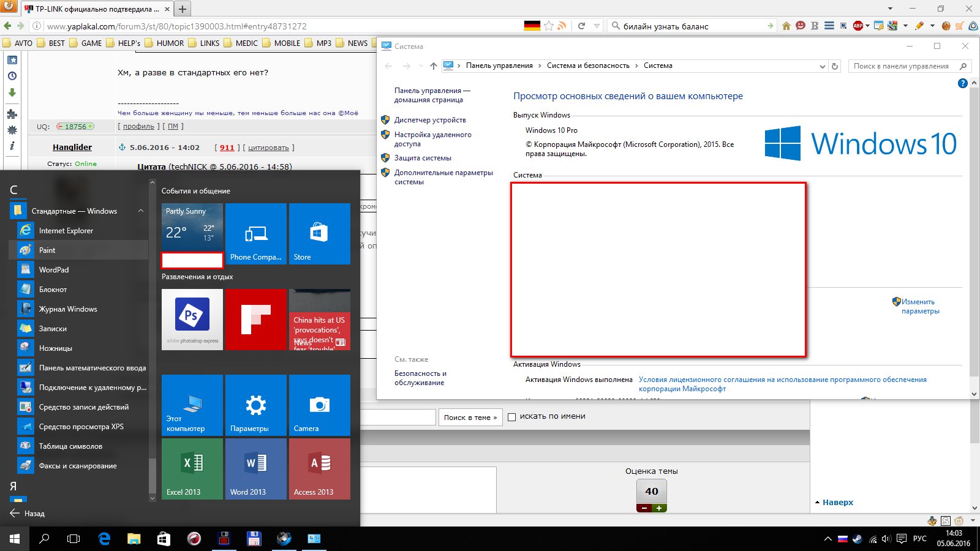Open the pencil tool dropdown arrow in browser toolbar

point(932,26)
